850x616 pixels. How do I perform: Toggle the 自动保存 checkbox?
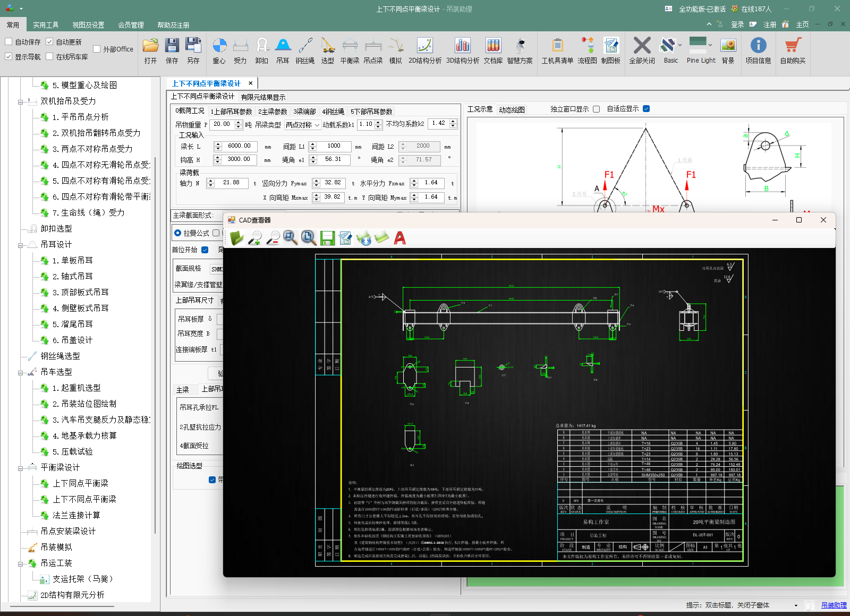(x=9, y=41)
